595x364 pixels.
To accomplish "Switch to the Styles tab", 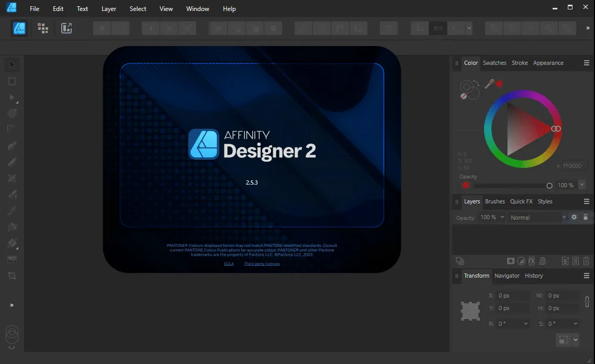I will click(x=545, y=201).
